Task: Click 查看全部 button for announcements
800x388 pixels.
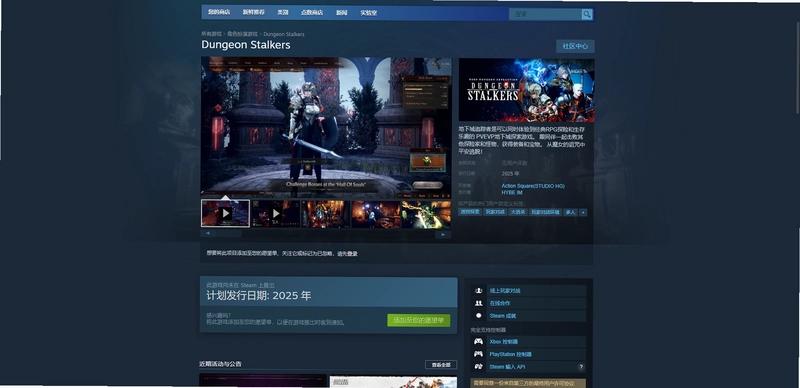Action: 441,365
